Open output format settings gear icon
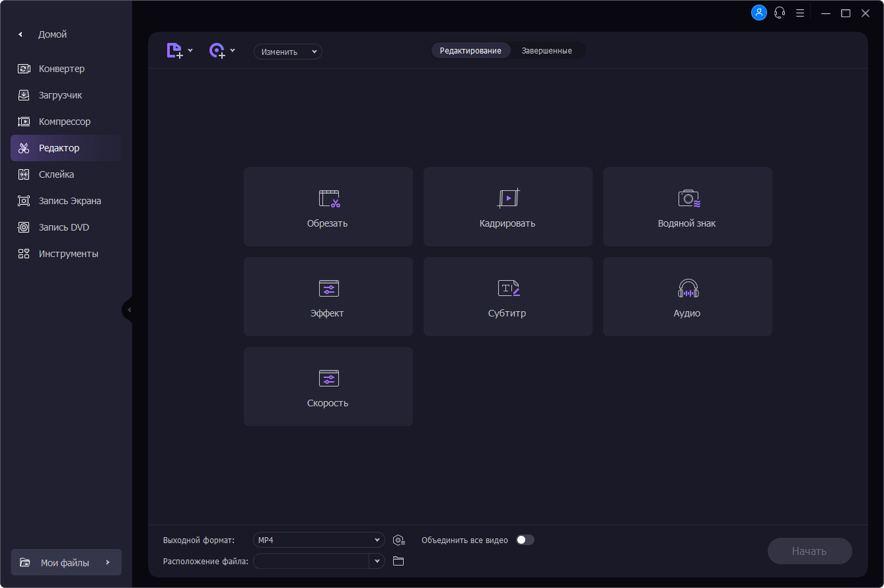884x588 pixels. pos(398,540)
